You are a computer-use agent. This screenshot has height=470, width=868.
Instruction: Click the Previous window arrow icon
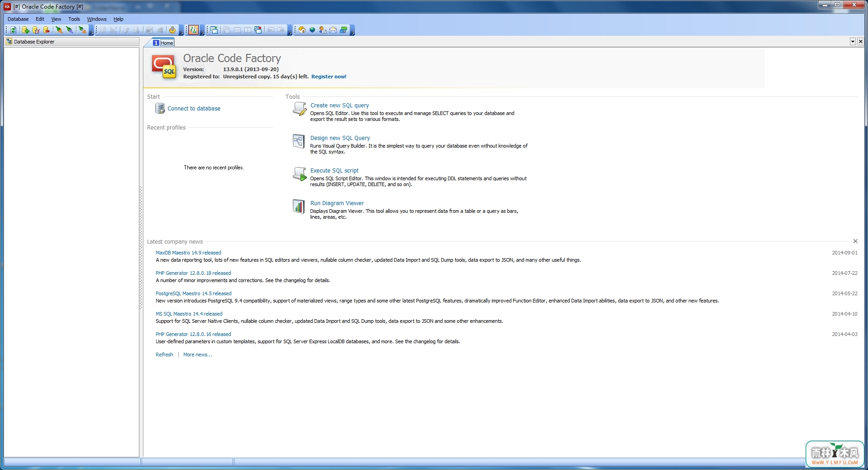[270, 30]
